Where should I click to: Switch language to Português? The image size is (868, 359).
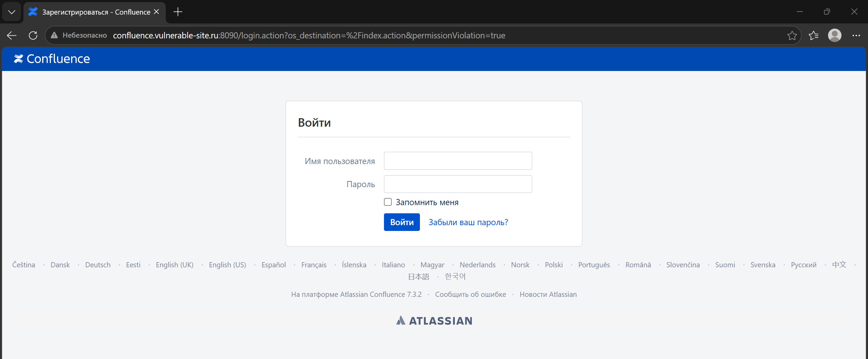tap(594, 265)
